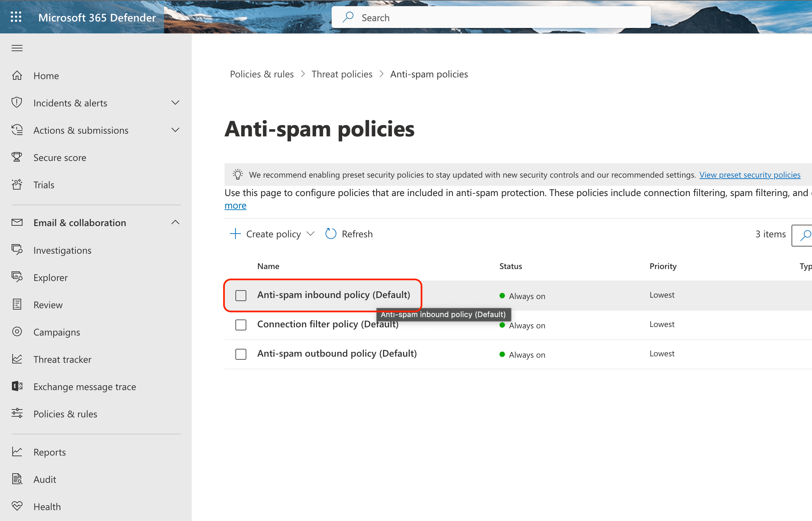Viewport: 812px width, 521px height.
Task: Click the policy list search magnifier button
Action: coord(805,235)
